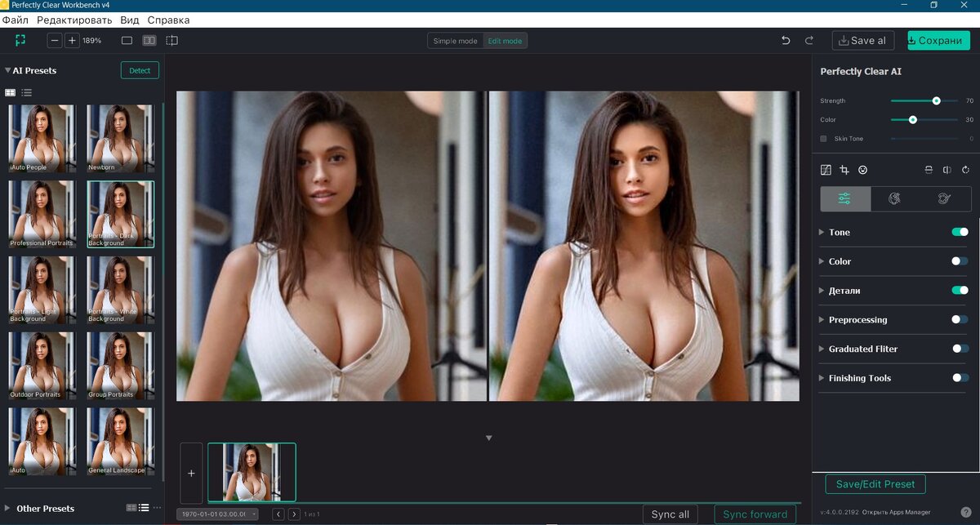Switch to single image view icon
This screenshot has height=525, width=980.
click(x=127, y=40)
